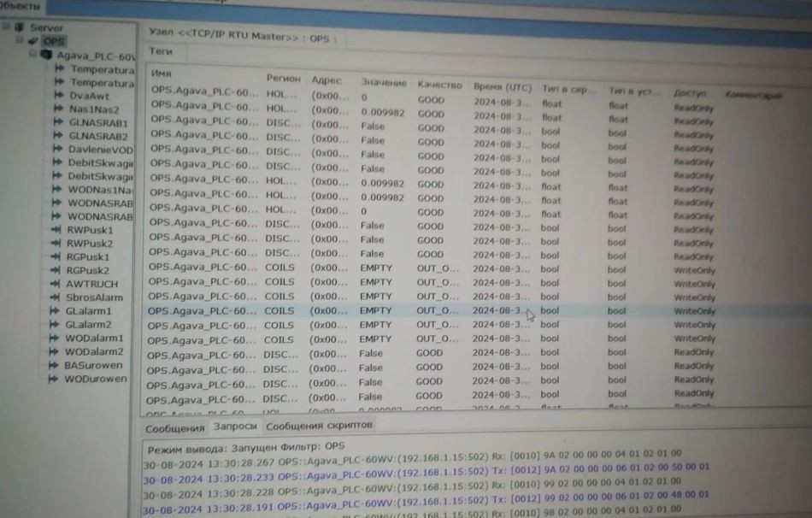Open the Сообщения скриптов tab
This screenshot has width=812, height=518.
coord(318,425)
